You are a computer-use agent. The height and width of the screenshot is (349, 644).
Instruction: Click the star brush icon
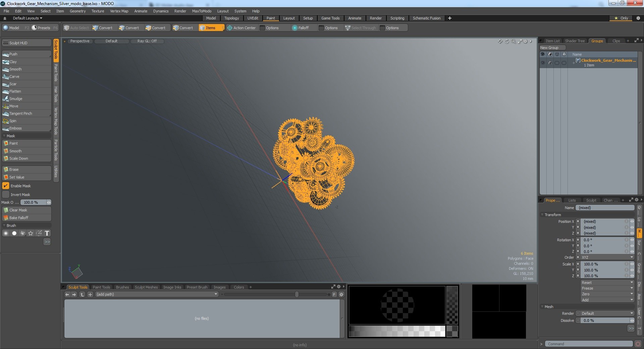[x=31, y=233]
